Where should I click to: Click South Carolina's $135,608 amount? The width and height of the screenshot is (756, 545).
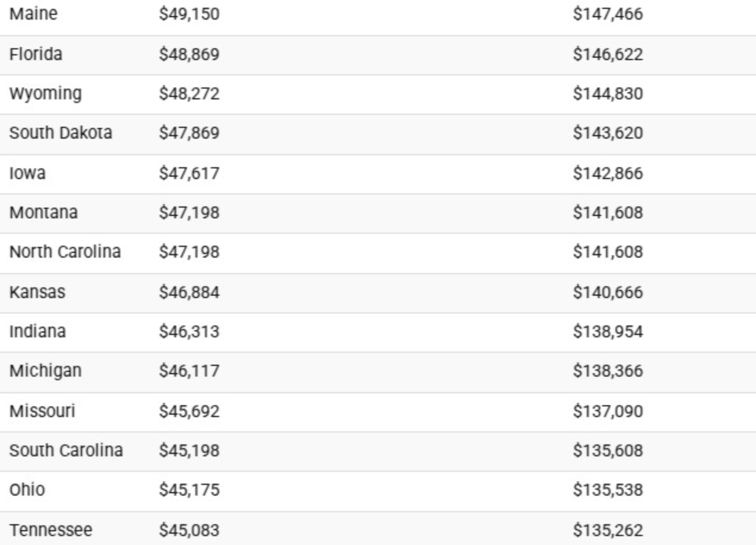pos(608,450)
